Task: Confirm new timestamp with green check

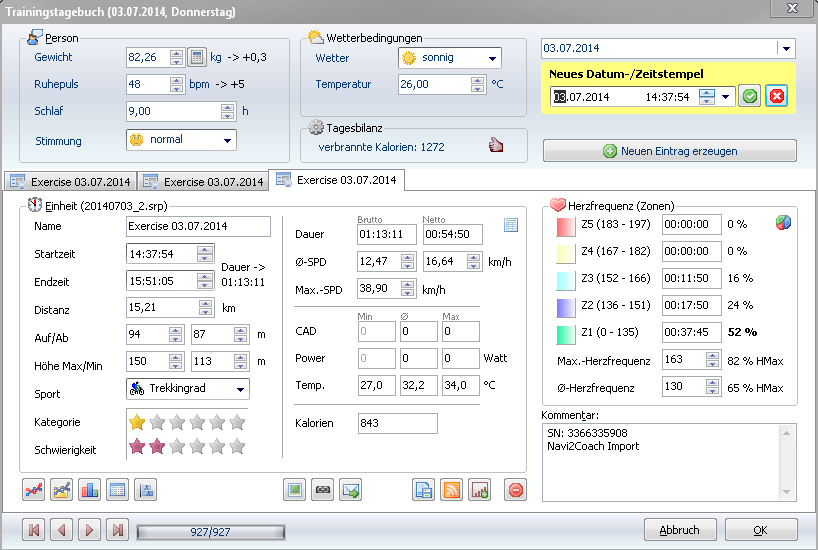Action: (750, 97)
